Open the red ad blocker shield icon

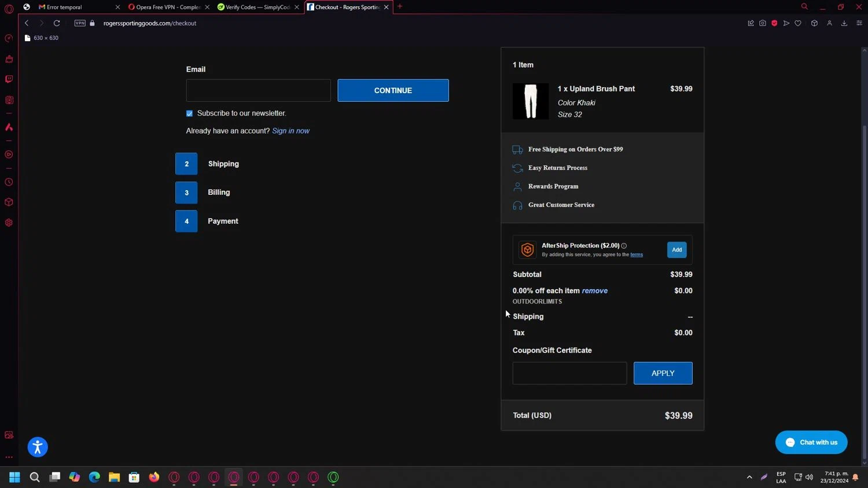pyautogui.click(x=774, y=23)
